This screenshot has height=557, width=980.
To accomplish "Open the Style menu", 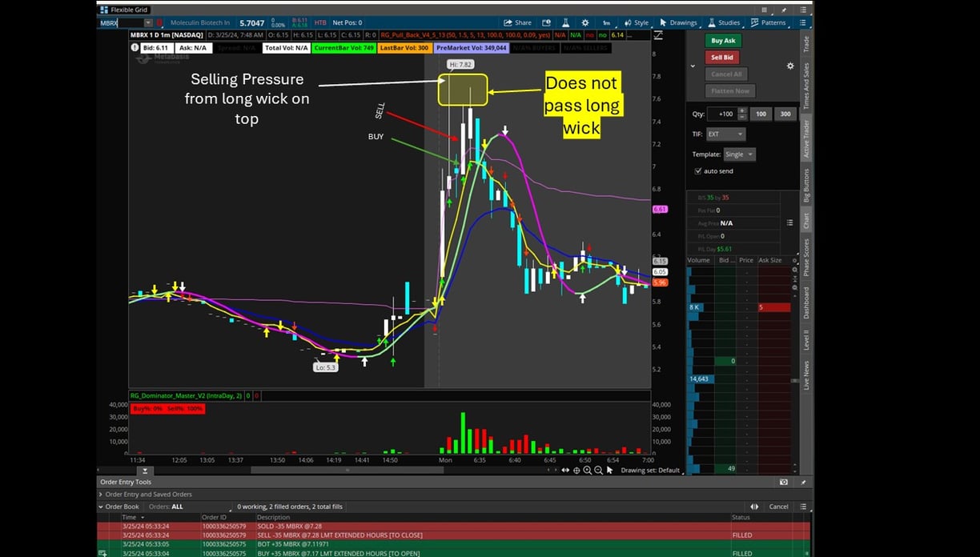I will pyautogui.click(x=637, y=22).
